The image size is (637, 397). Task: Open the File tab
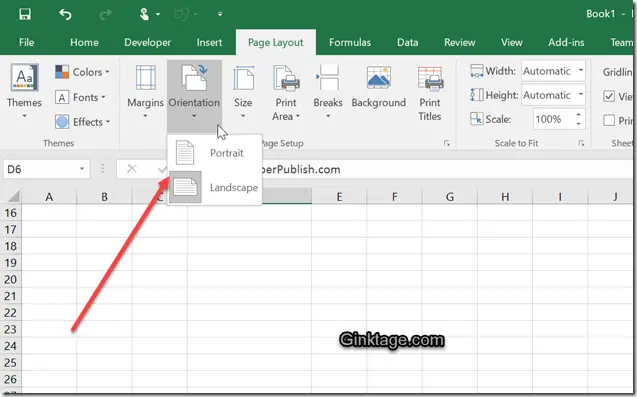26,42
